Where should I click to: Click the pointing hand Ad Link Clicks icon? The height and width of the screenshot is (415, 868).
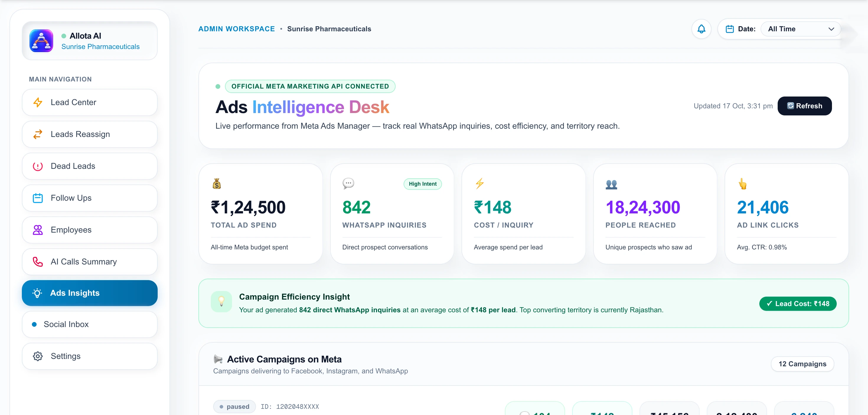point(742,184)
